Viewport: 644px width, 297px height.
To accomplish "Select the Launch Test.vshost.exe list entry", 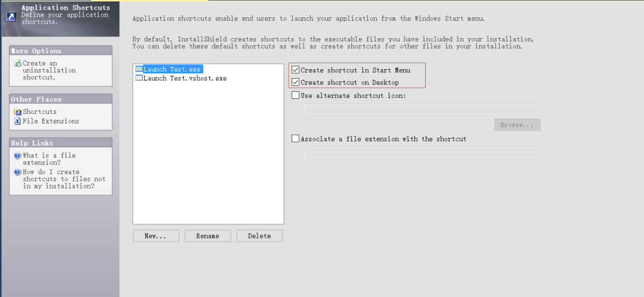I will point(185,78).
